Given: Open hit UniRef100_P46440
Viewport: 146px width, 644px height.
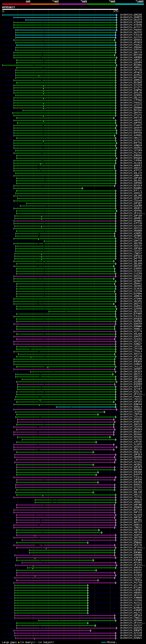Looking at the screenshot, I should click(x=131, y=30).
